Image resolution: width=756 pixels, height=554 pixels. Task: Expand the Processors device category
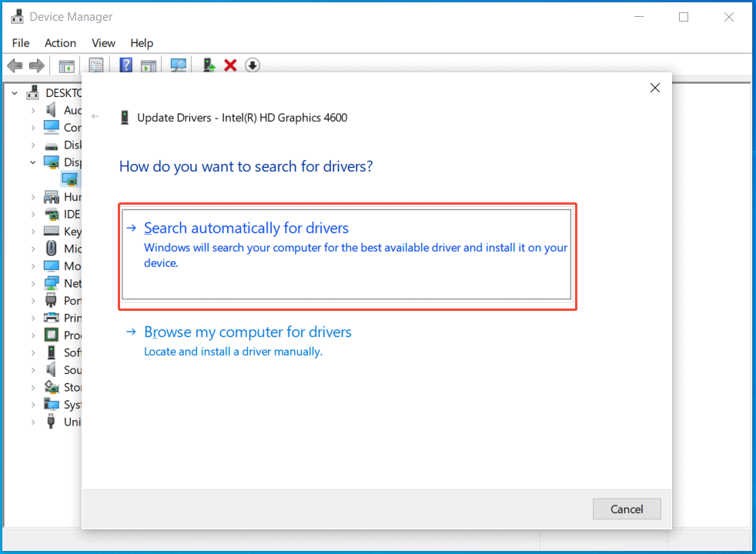tap(32, 335)
